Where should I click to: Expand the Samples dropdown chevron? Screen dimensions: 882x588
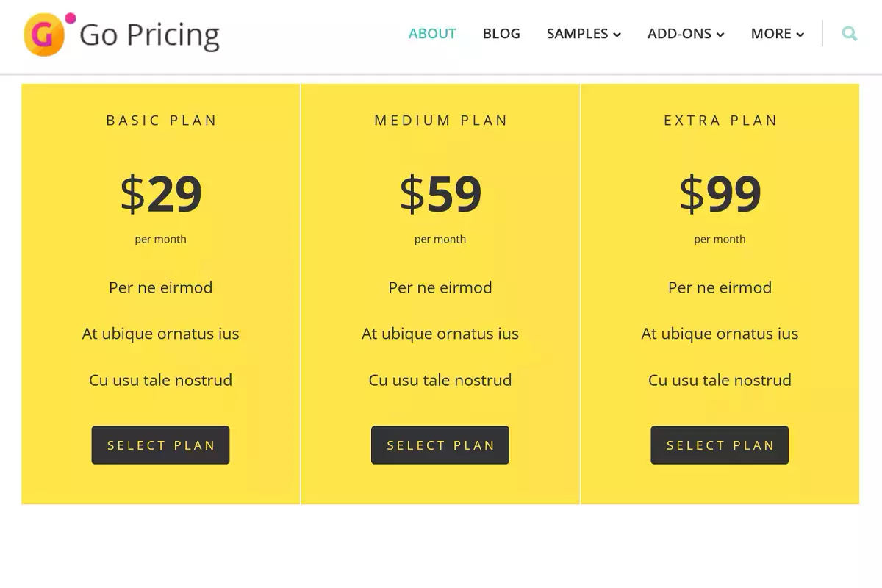click(x=617, y=35)
